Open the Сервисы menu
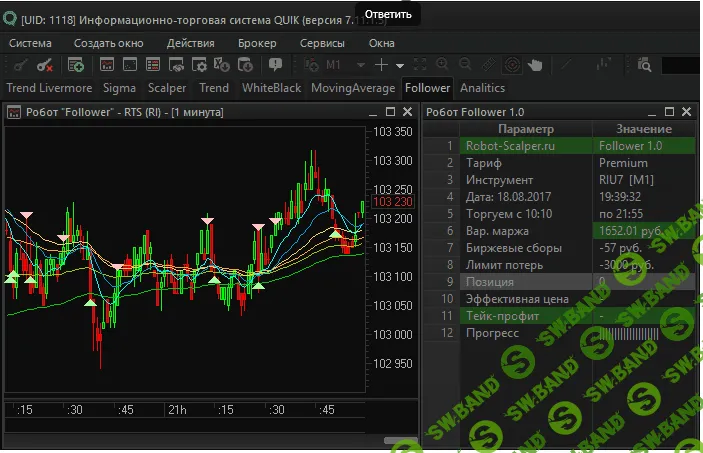Image resolution: width=703 pixels, height=453 pixels. 322,43
